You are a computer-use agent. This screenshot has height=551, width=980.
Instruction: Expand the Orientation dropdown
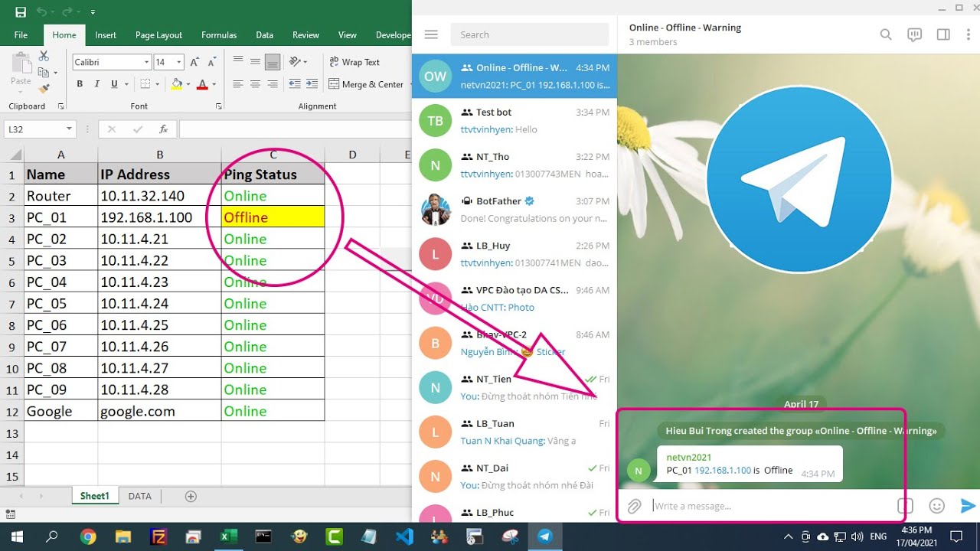click(305, 62)
